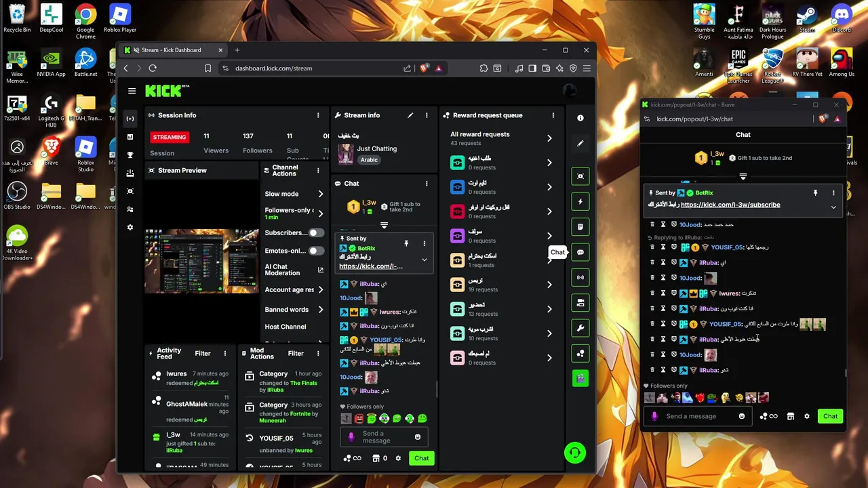Click the info icon in right widget bar

click(580, 118)
